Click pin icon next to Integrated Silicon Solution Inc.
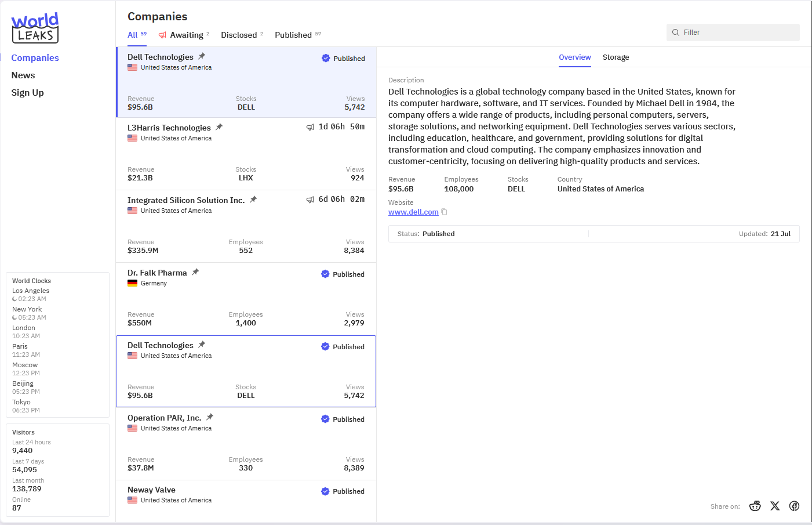 [x=253, y=200]
